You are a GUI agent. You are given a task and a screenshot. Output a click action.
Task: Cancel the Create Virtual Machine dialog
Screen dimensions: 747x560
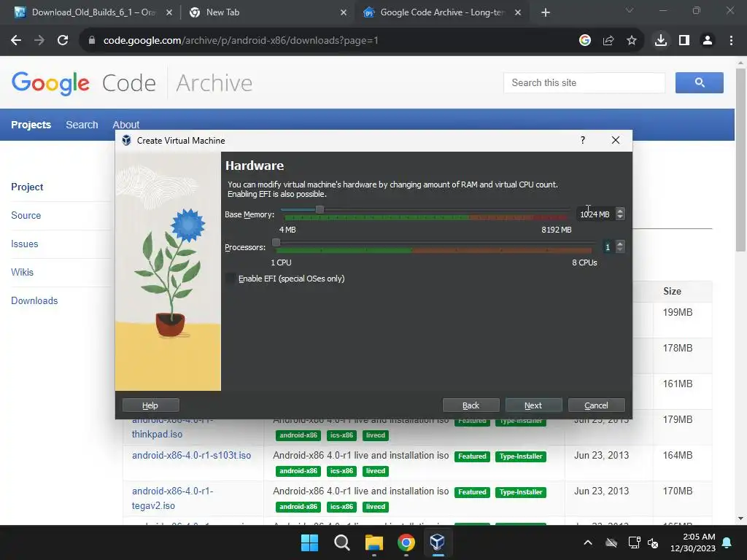coord(597,405)
